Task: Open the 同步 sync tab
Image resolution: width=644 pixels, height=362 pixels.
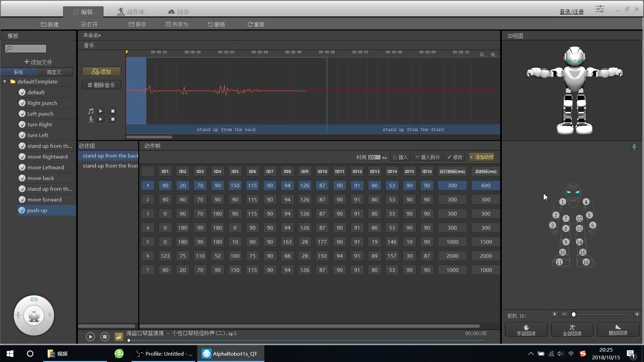Action: 178,12
